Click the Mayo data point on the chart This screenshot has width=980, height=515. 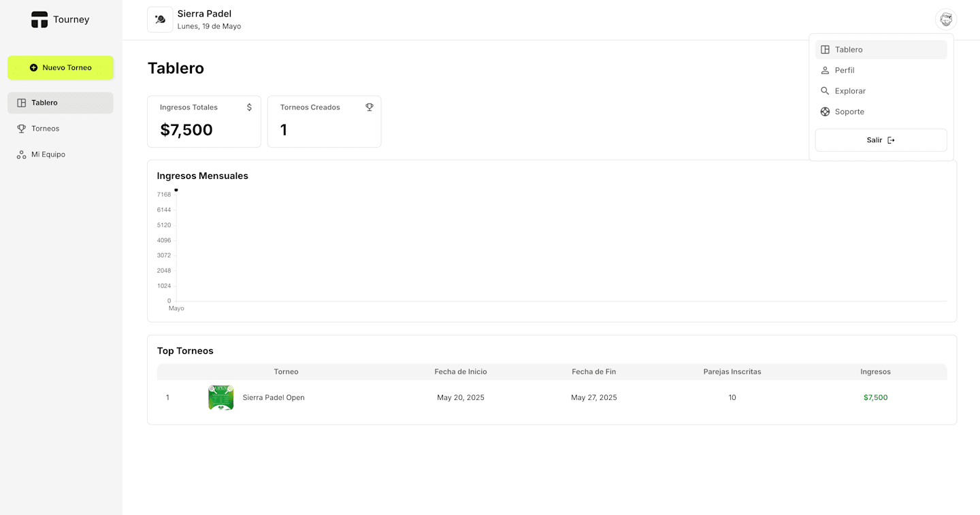coord(176,190)
